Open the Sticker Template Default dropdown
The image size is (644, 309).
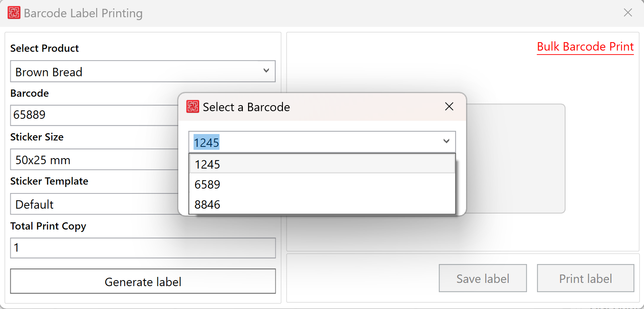tap(94, 204)
